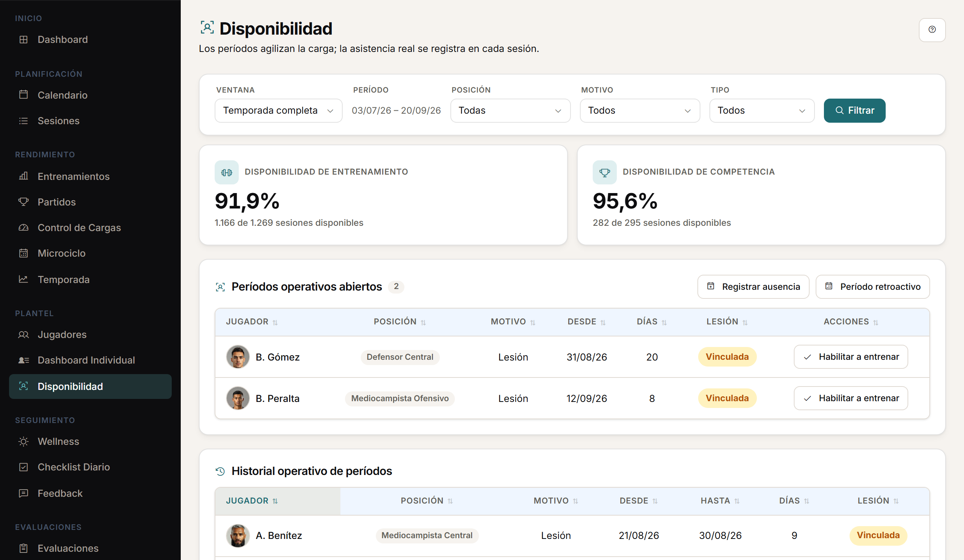This screenshot has height=560, width=964.
Task: Click the Partidos trophy icon in sidebar
Action: [x=23, y=202]
